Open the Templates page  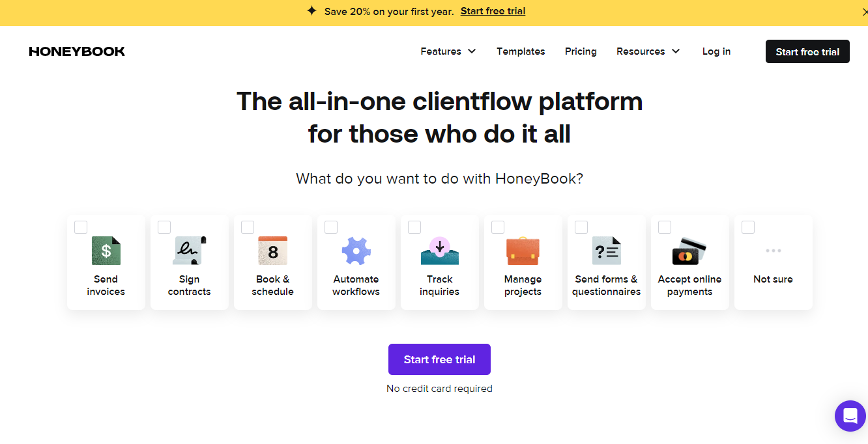521,51
